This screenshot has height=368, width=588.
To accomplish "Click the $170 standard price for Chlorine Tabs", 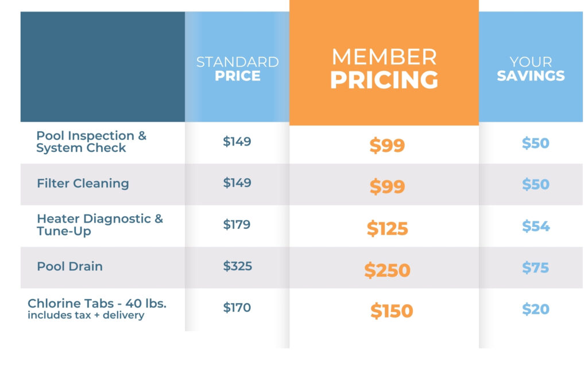I will (x=237, y=308).
